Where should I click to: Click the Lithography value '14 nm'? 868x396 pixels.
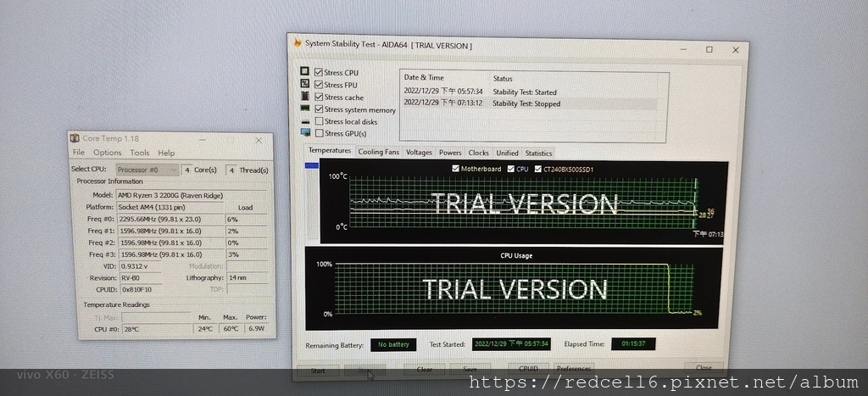point(247,277)
